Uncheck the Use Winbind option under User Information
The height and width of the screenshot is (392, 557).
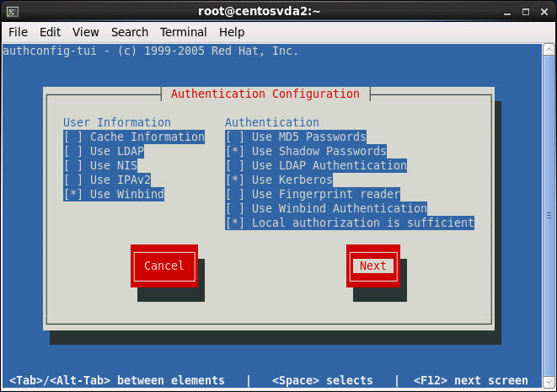click(x=114, y=195)
